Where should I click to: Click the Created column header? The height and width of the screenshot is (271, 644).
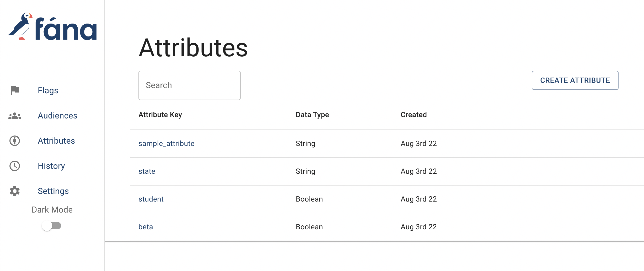(414, 115)
